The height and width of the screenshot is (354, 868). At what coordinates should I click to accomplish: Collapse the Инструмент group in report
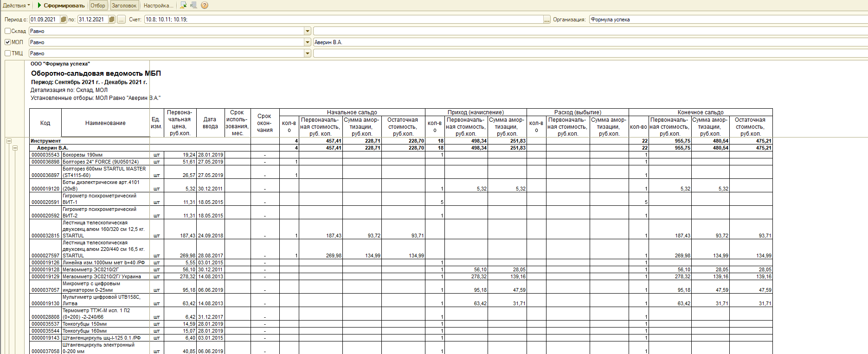[x=9, y=141]
